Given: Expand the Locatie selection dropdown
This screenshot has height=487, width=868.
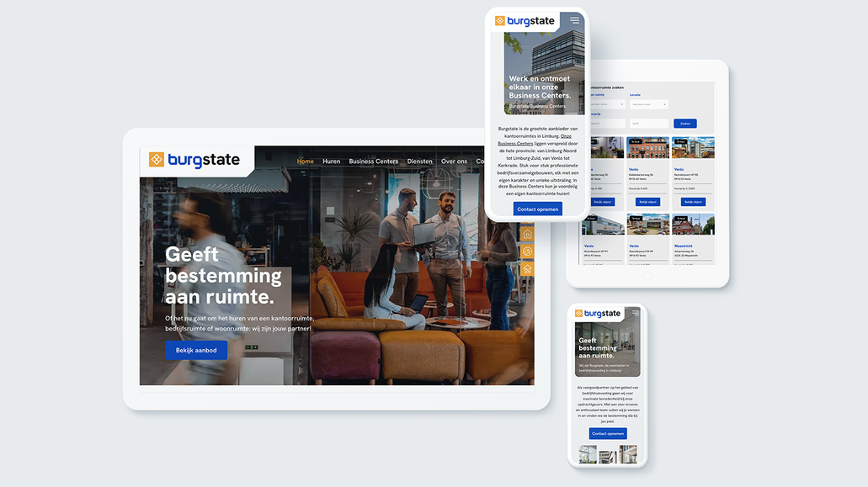Looking at the screenshot, I should (648, 104).
